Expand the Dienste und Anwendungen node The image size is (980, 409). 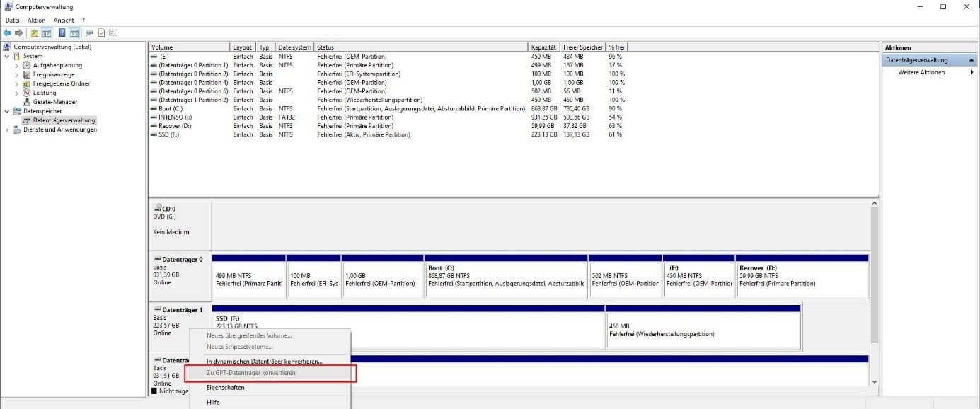(7, 129)
